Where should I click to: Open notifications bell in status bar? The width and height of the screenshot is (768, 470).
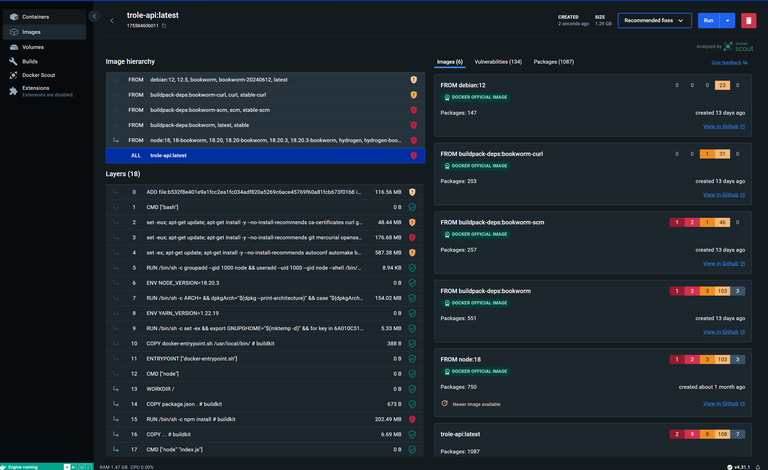(758, 467)
